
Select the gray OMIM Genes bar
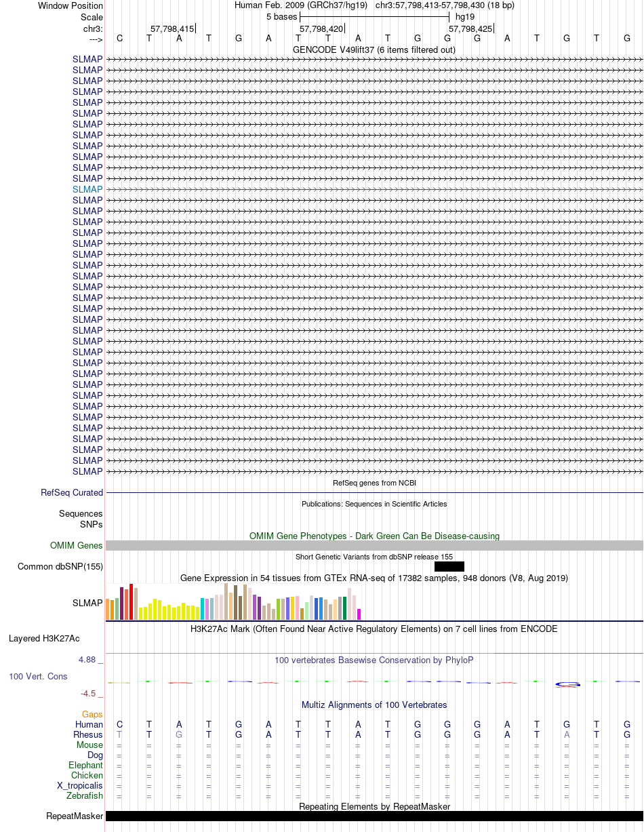pyautogui.click(x=374, y=546)
